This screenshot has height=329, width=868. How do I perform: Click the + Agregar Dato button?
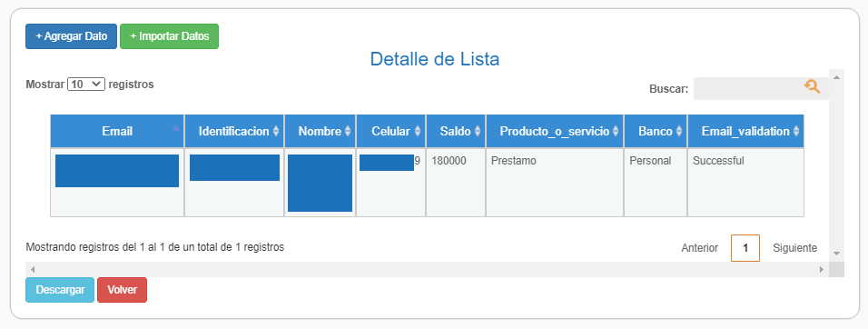point(72,36)
